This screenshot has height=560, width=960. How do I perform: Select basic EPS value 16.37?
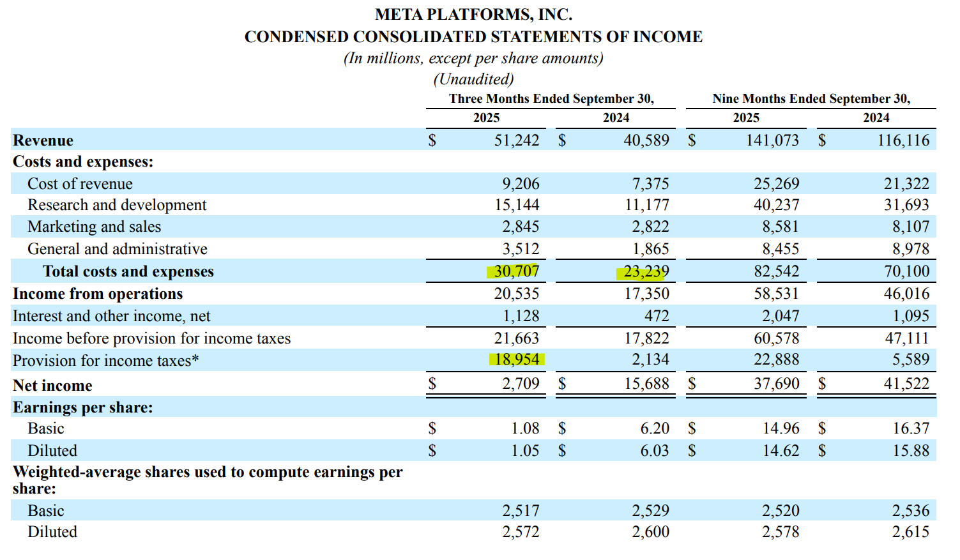[x=911, y=428]
